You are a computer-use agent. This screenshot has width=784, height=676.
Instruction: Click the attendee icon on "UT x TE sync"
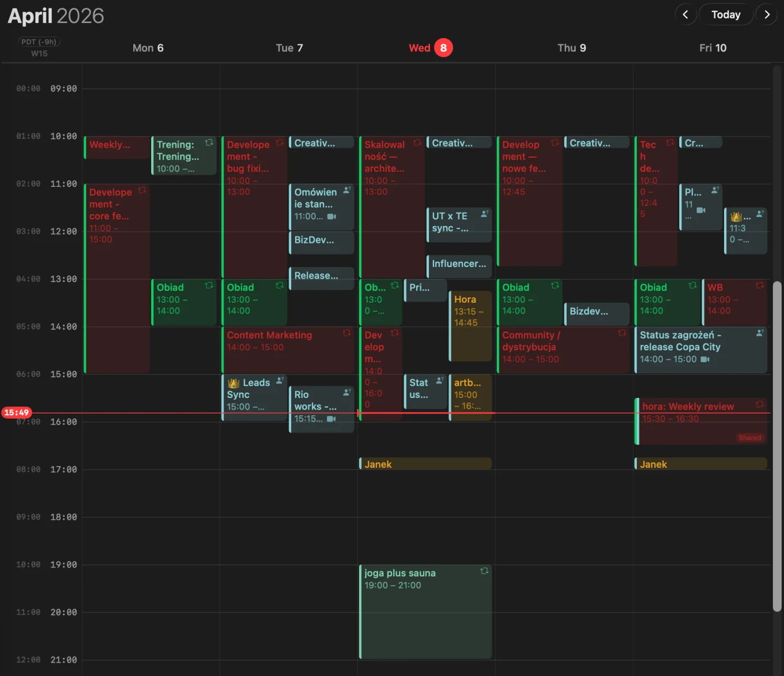click(x=484, y=213)
